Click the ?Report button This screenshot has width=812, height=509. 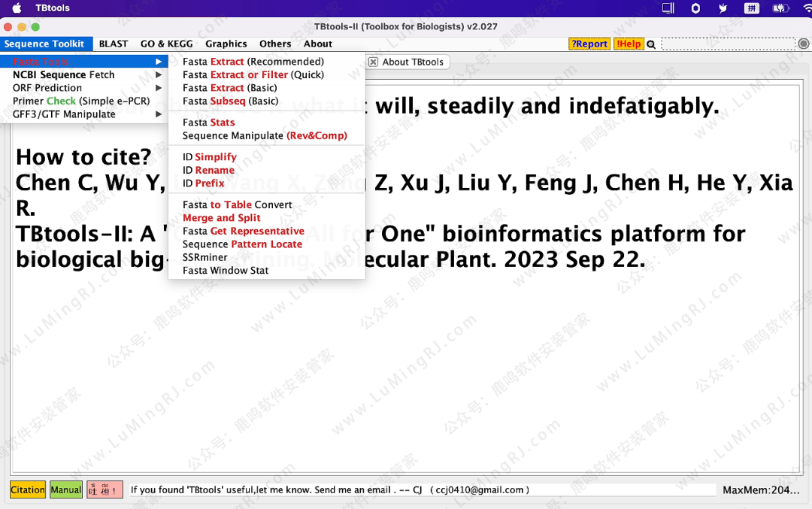click(589, 44)
